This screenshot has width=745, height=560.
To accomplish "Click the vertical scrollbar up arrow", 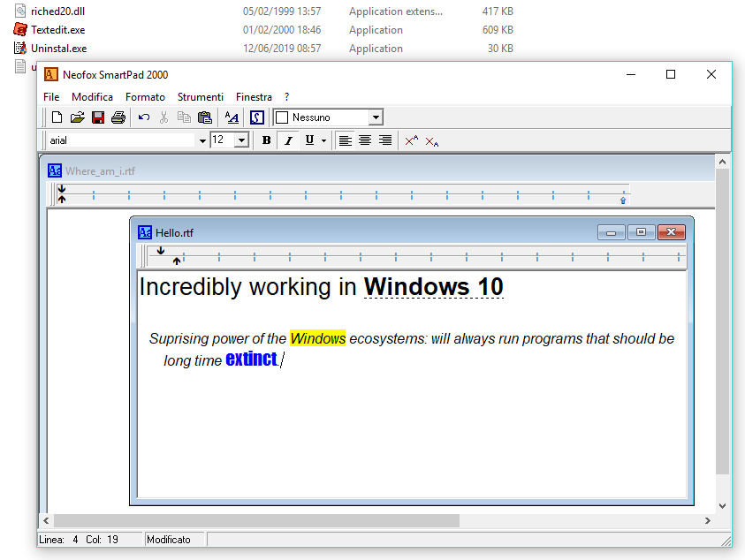I will pos(722,162).
